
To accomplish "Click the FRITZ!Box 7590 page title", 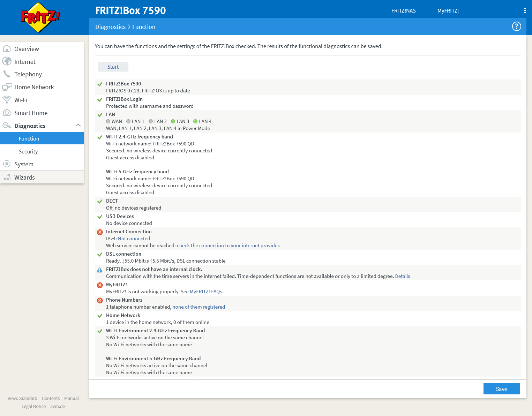I will point(130,10).
